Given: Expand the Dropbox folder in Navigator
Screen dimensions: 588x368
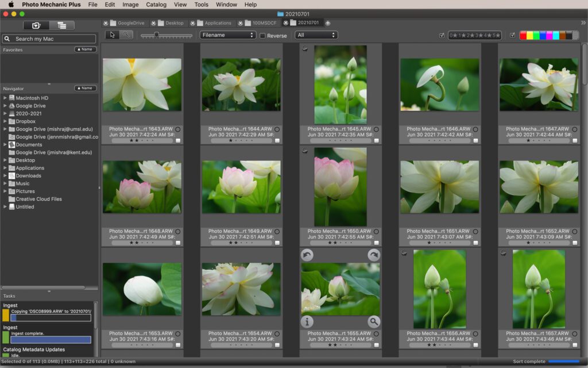Looking at the screenshot, I should (5, 121).
